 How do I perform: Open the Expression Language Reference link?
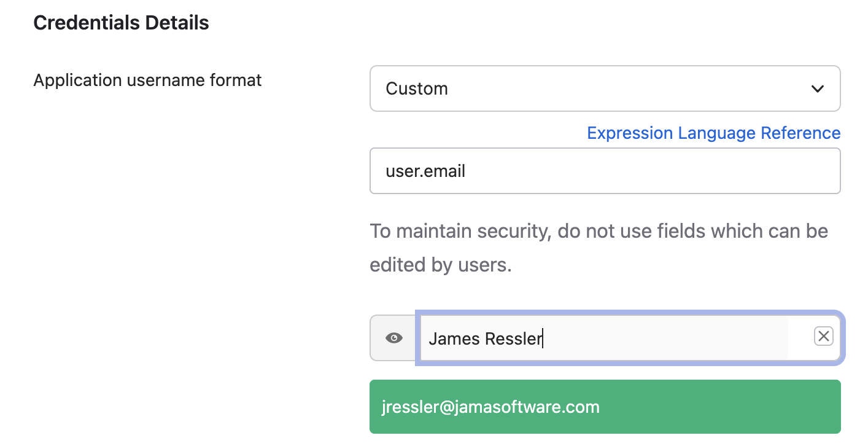coord(713,133)
